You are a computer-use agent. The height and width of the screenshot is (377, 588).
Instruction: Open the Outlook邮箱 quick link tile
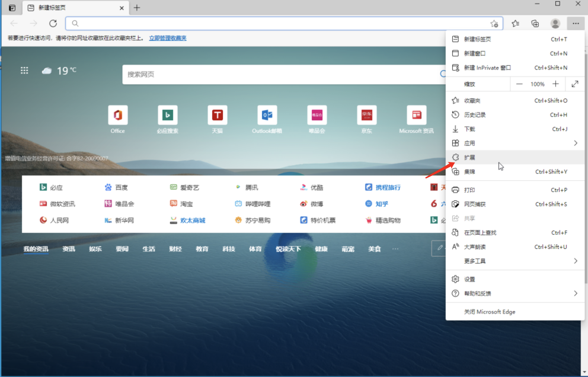267,115
